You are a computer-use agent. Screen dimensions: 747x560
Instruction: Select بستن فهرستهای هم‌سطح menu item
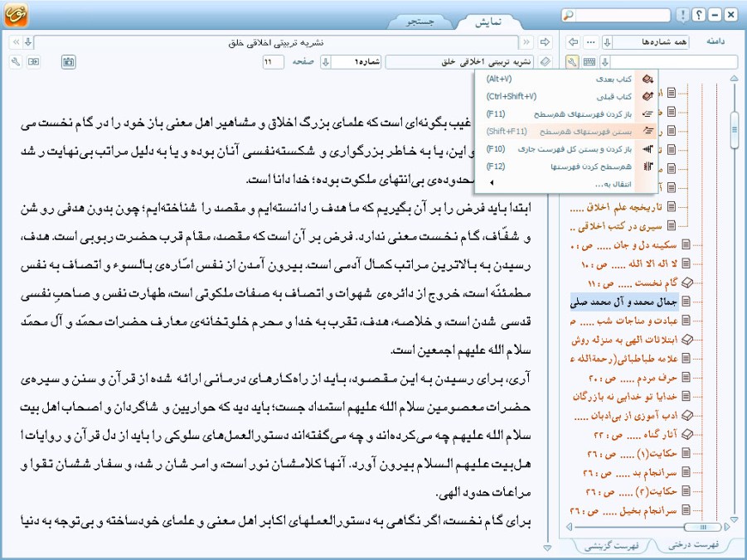point(567,132)
